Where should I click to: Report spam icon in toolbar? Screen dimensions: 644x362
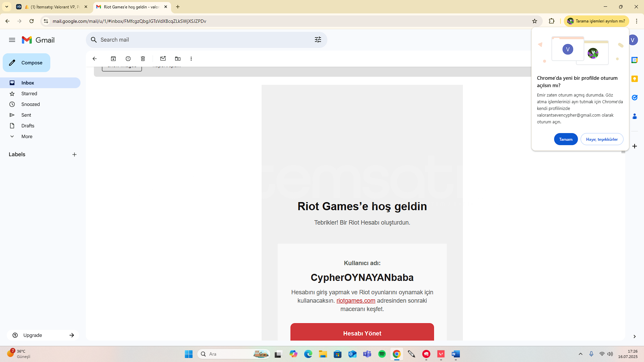(x=128, y=59)
